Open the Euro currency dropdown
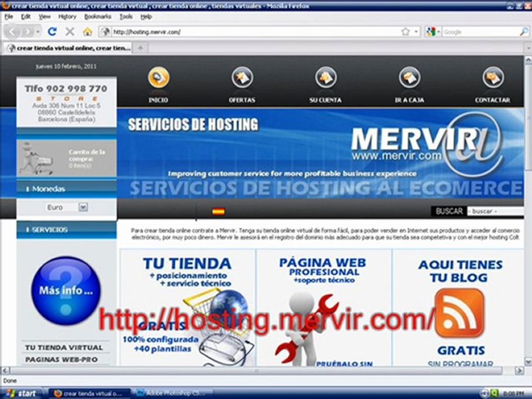 pyautogui.click(x=83, y=207)
